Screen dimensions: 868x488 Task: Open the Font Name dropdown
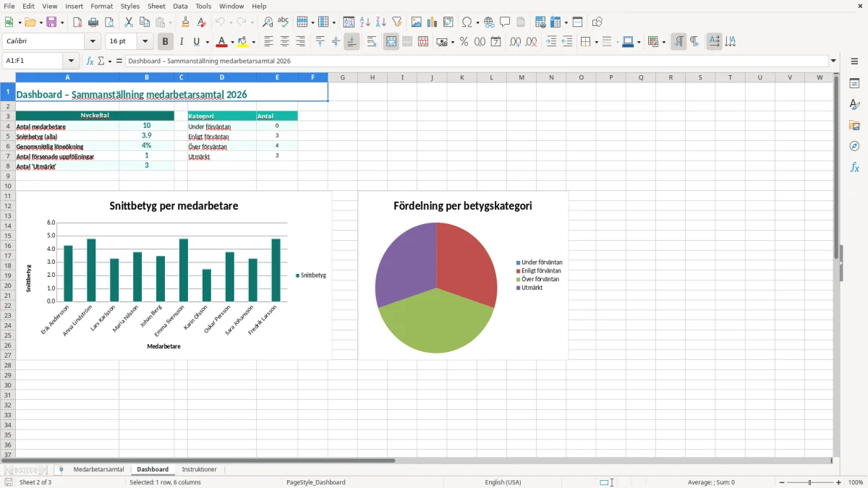click(93, 42)
